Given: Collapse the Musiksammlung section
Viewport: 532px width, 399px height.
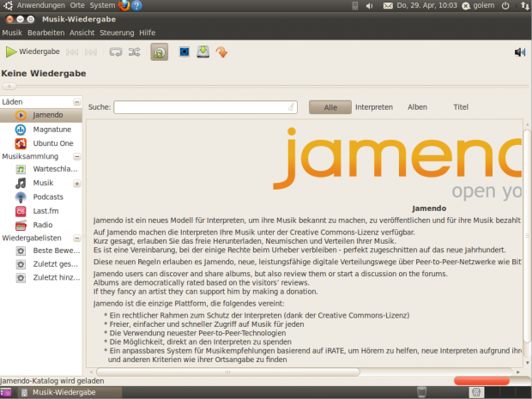Looking at the screenshot, I should 77,157.
